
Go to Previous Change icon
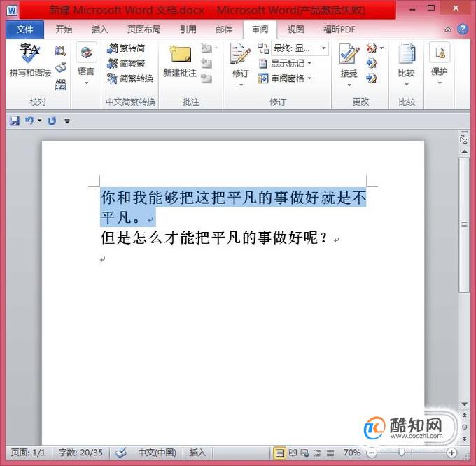(372, 63)
